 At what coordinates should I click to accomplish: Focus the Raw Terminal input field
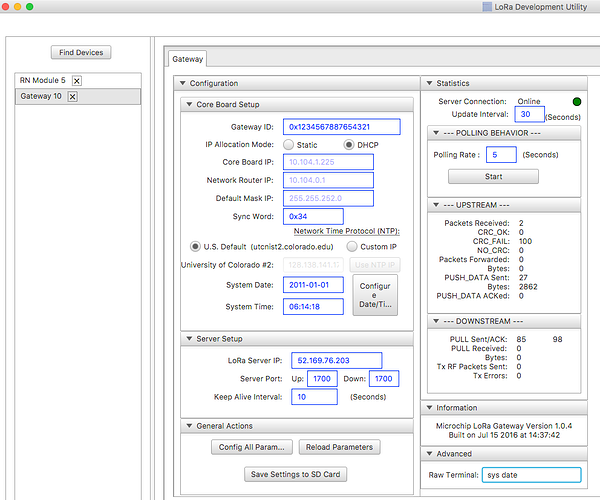[532, 475]
